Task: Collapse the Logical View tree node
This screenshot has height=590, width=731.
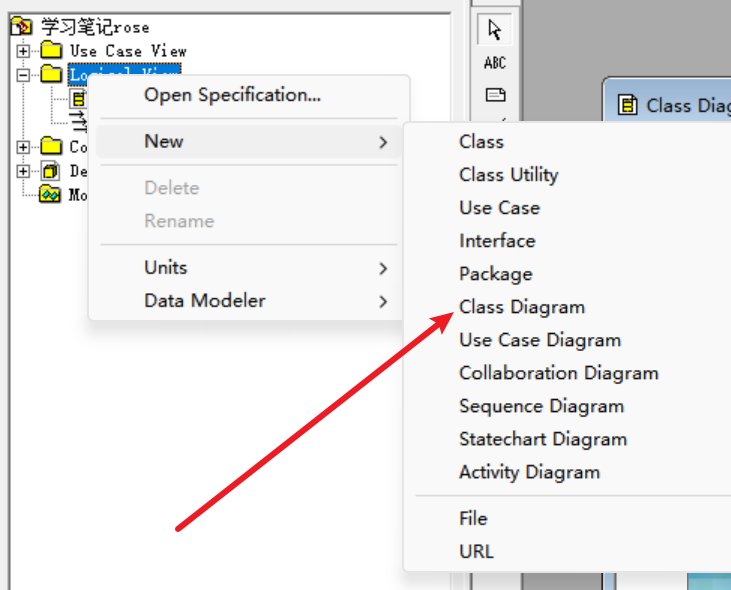Action: 23,74
